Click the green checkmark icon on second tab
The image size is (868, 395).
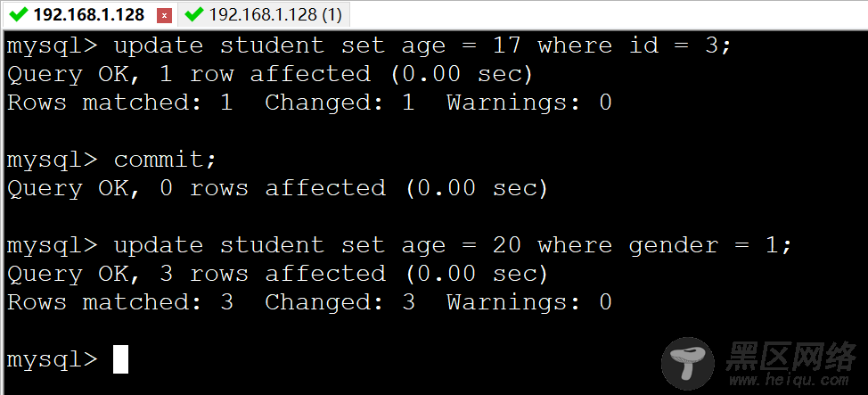coord(194,14)
